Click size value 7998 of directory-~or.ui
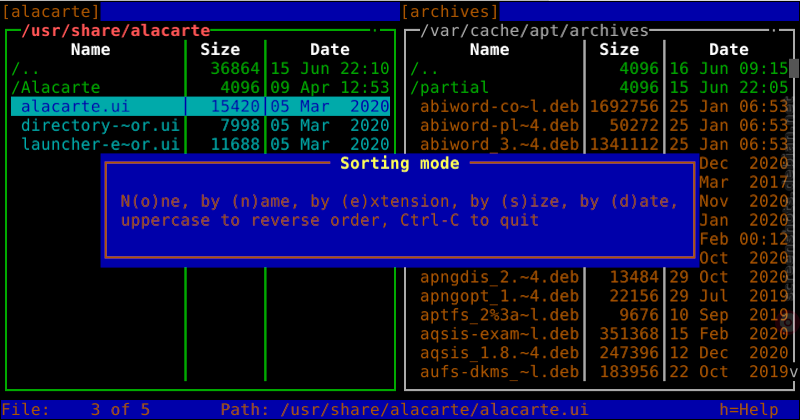 240,125
